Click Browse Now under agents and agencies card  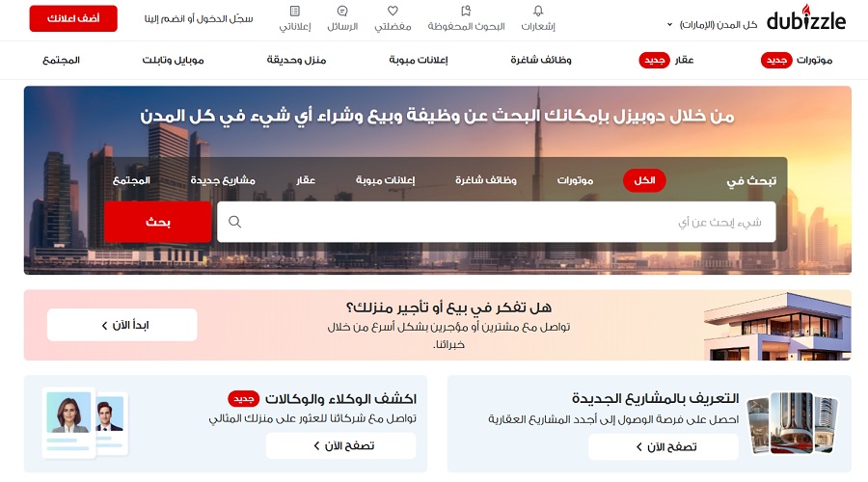click(x=341, y=445)
